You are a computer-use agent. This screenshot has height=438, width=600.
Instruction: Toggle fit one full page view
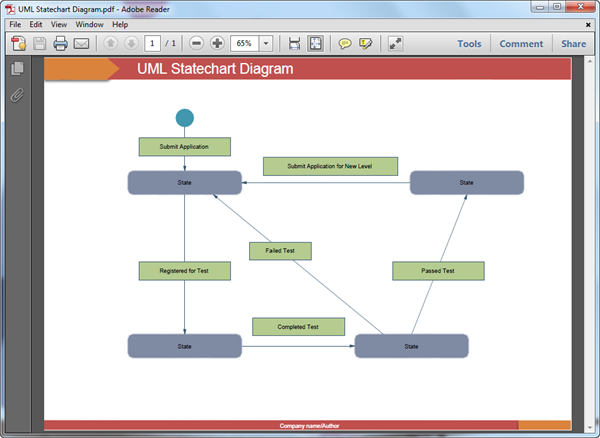pyautogui.click(x=315, y=44)
